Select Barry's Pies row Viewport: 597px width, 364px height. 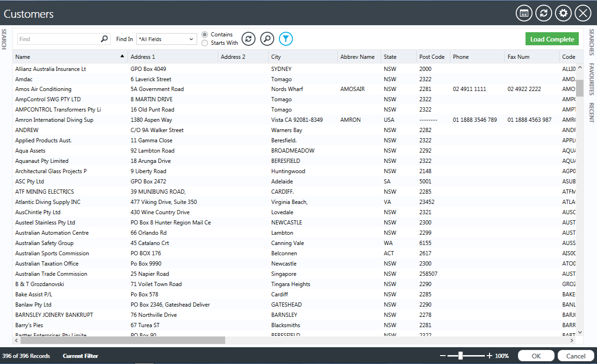coord(294,325)
